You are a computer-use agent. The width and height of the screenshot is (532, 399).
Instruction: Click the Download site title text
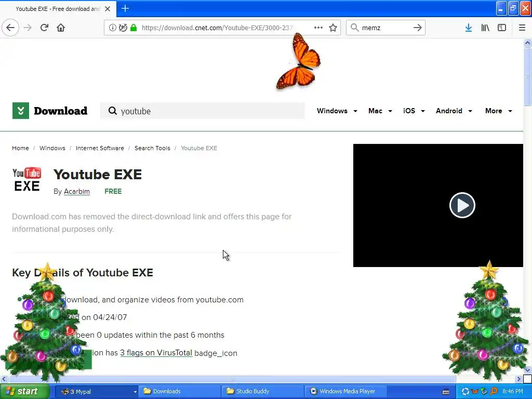click(x=60, y=111)
